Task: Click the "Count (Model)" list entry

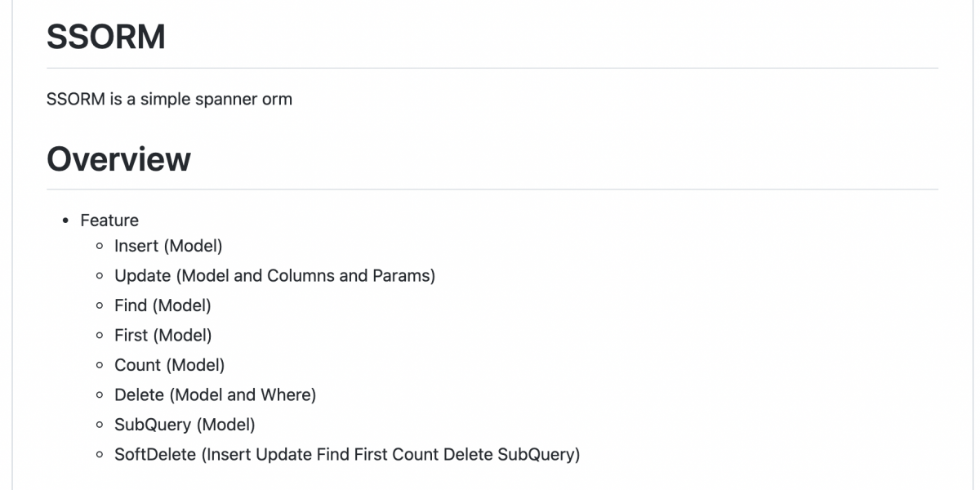Action: click(x=169, y=365)
